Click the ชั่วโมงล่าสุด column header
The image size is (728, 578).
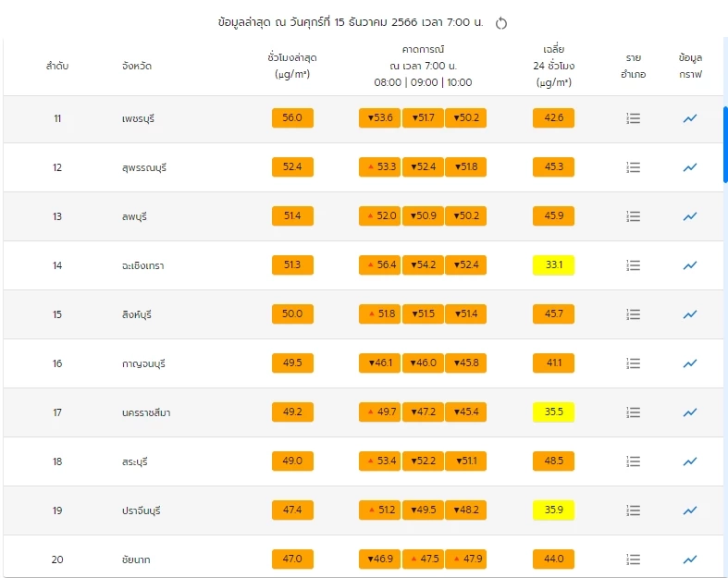(x=292, y=66)
